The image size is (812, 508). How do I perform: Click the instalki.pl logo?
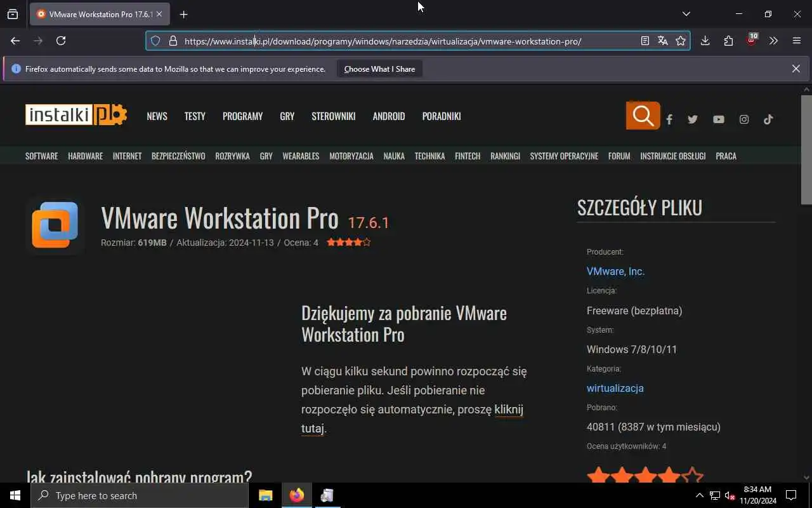[76, 115]
